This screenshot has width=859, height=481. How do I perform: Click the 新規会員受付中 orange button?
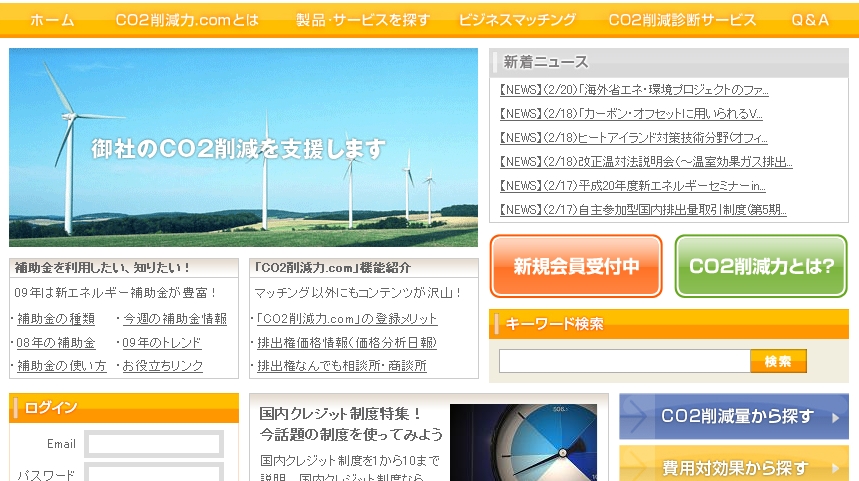576,266
